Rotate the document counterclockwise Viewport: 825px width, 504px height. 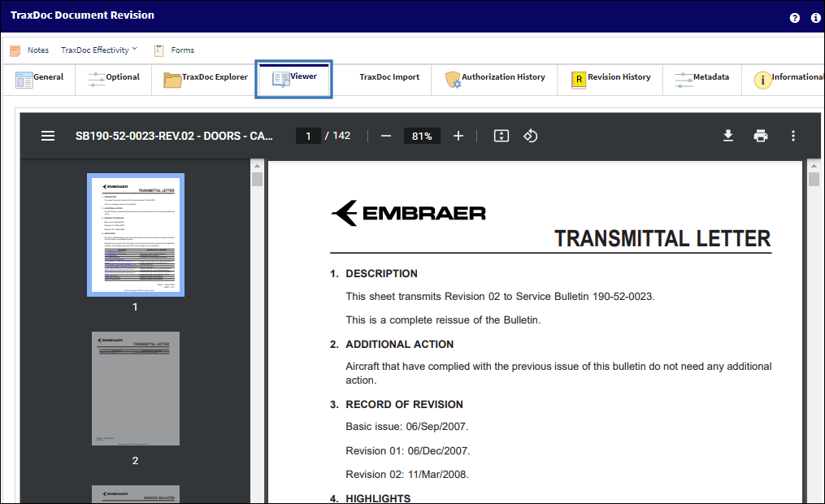click(530, 137)
